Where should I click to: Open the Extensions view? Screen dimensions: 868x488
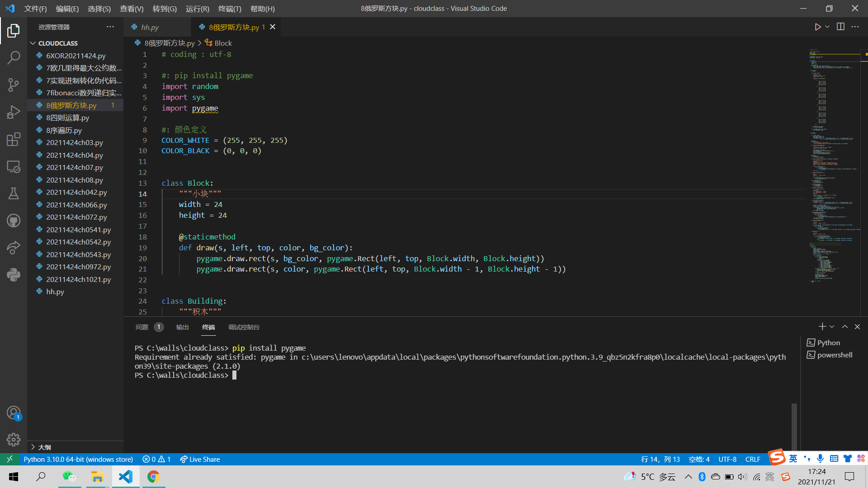[14, 139]
